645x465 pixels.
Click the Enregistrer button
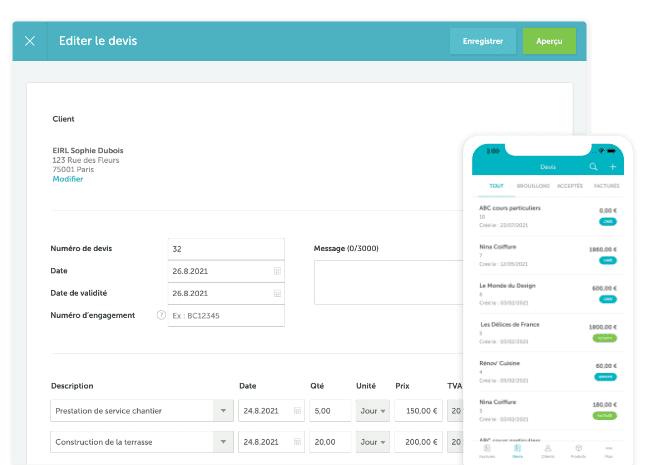point(483,41)
